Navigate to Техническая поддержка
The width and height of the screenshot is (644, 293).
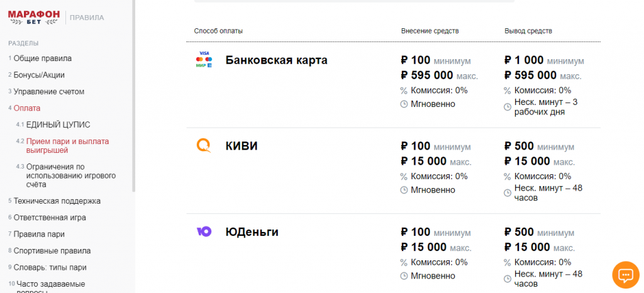57,201
